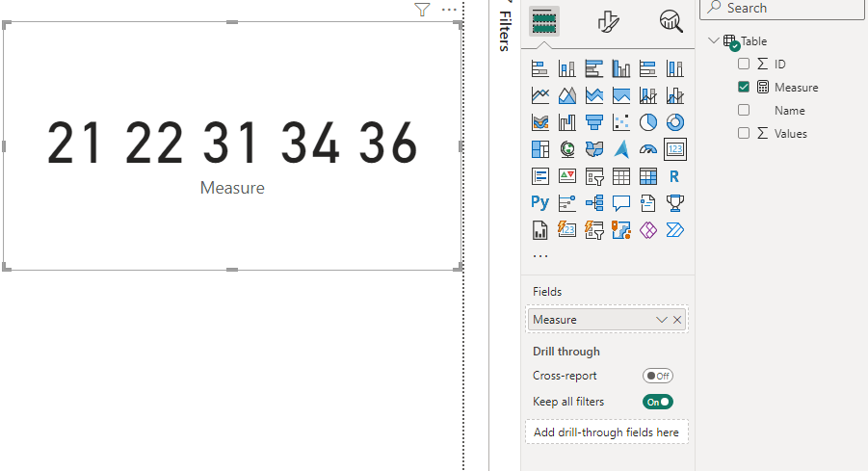Select the Paginated report visual

pos(539,229)
